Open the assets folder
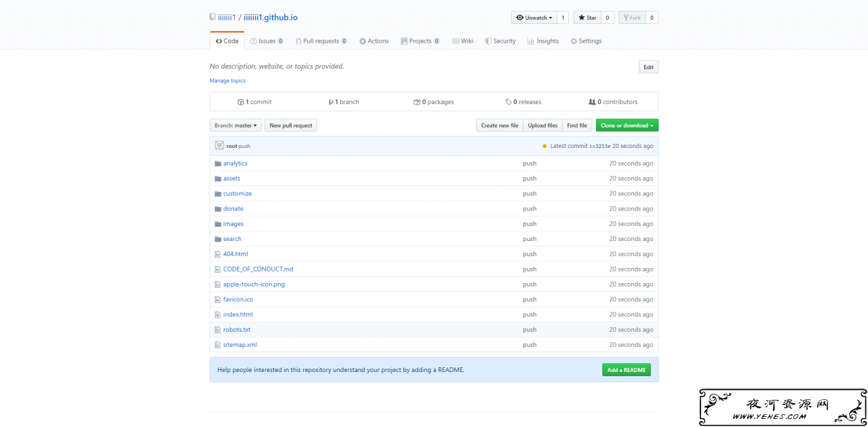 point(232,179)
